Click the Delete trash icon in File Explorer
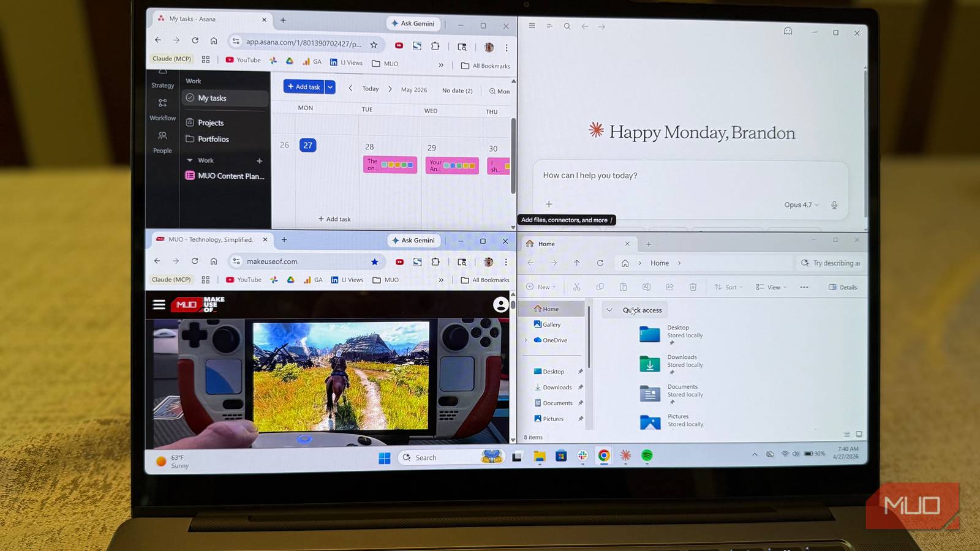Screen dimensions: 980x551 click(x=693, y=287)
